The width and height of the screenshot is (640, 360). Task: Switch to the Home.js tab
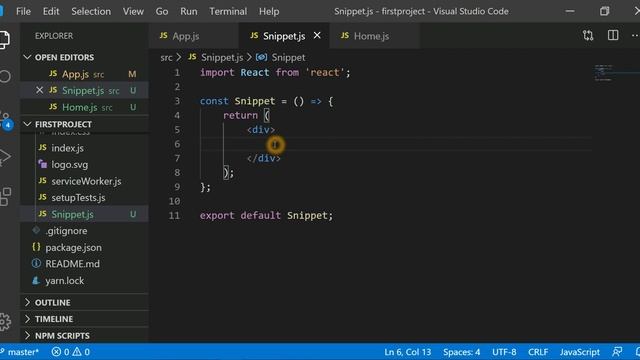tap(374, 36)
